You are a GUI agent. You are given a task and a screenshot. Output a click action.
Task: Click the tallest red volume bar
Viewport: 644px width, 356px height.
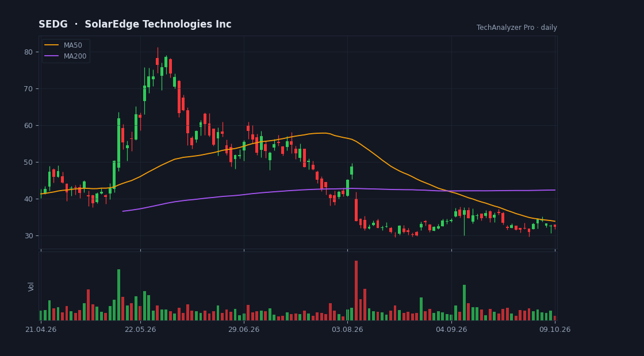coord(356,291)
